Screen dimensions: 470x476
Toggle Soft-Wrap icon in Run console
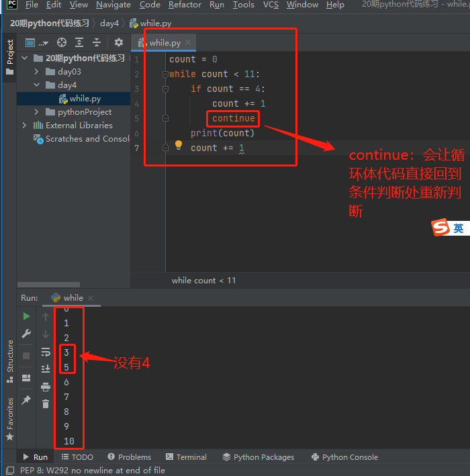click(x=46, y=352)
